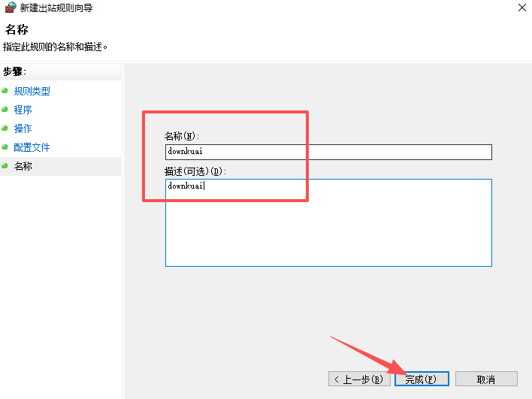Close the 新建出站规则向导 window

(521, 8)
